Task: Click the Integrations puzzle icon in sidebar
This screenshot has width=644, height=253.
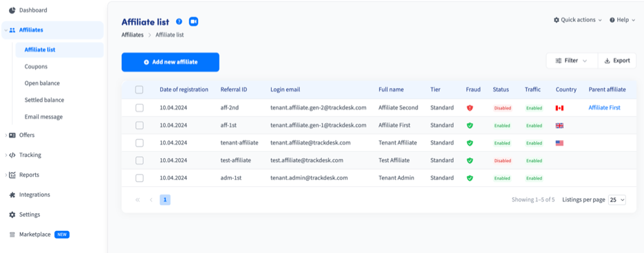Action: pyautogui.click(x=12, y=195)
